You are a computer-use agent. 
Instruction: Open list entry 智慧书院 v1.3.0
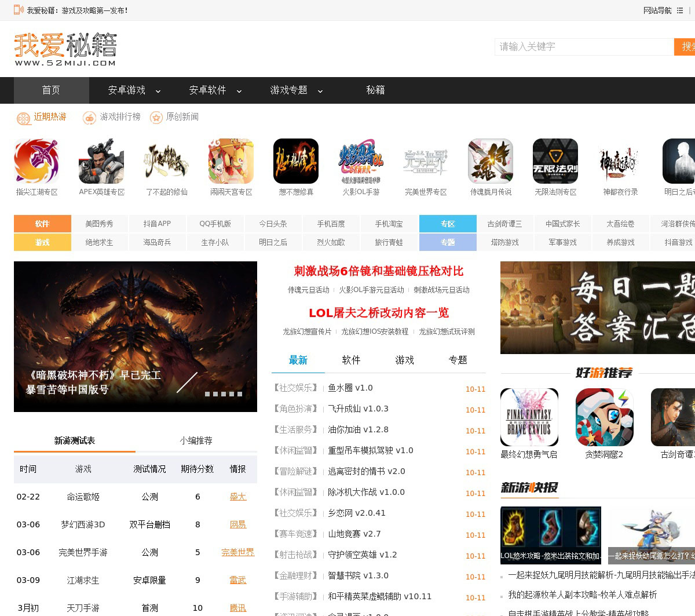pyautogui.click(x=359, y=575)
